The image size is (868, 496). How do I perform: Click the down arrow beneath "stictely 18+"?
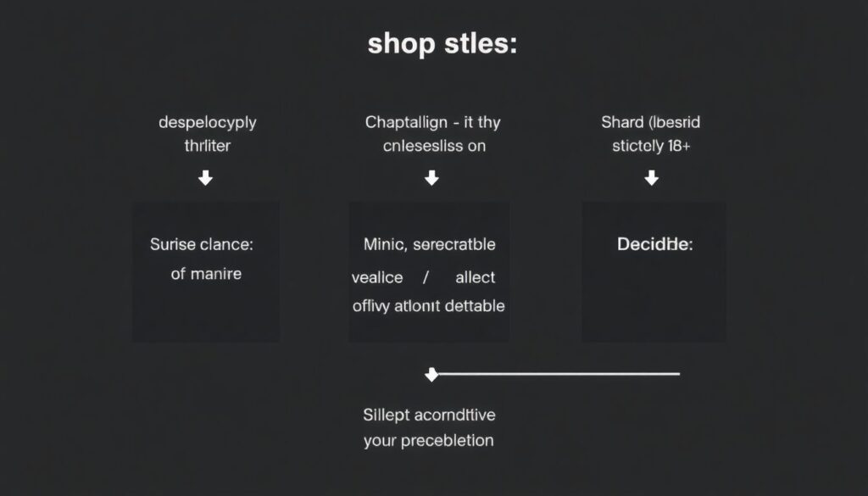(651, 178)
